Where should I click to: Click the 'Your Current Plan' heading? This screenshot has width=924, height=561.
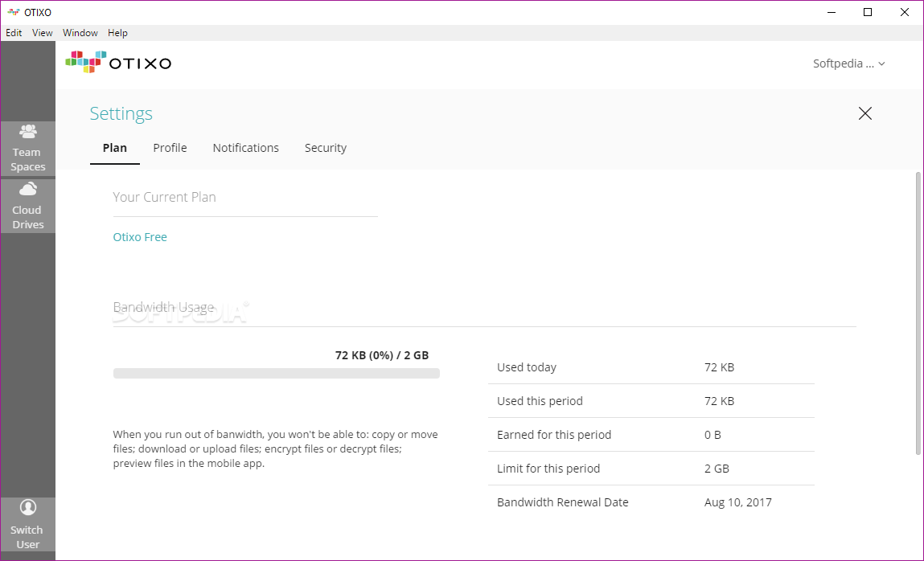[164, 197]
